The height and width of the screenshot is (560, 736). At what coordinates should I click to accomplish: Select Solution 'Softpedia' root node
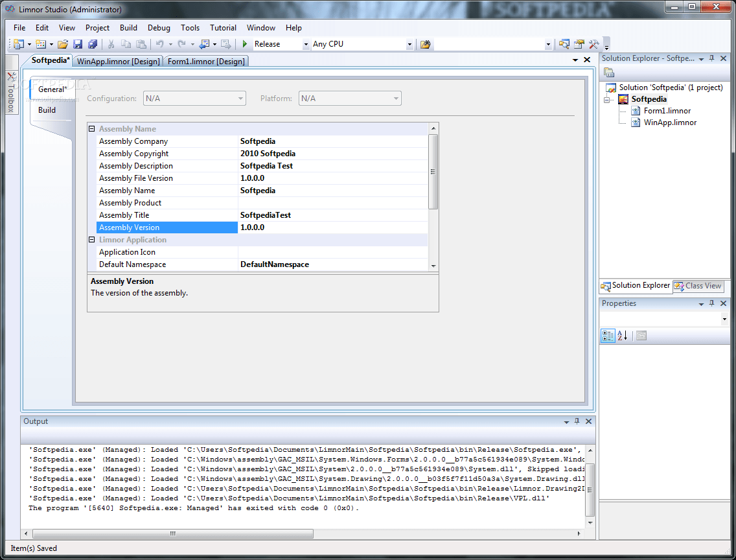click(x=671, y=87)
